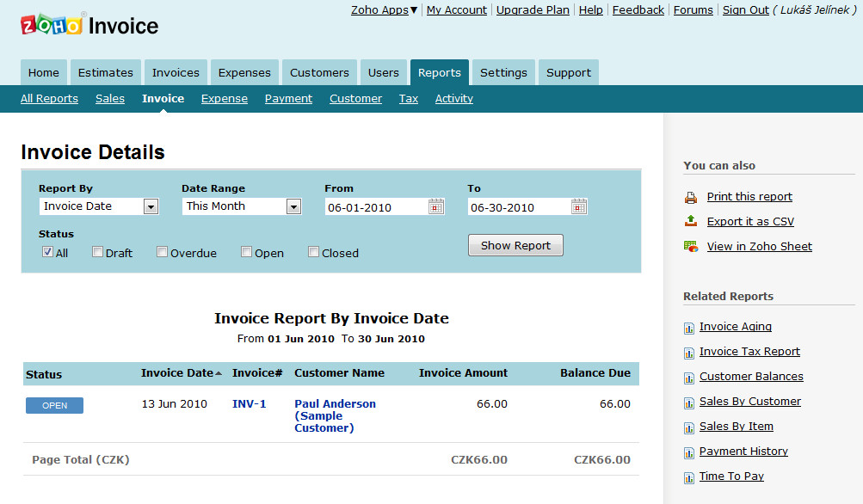Open the Payment History report link
The width and height of the screenshot is (863, 504).
[x=743, y=452]
